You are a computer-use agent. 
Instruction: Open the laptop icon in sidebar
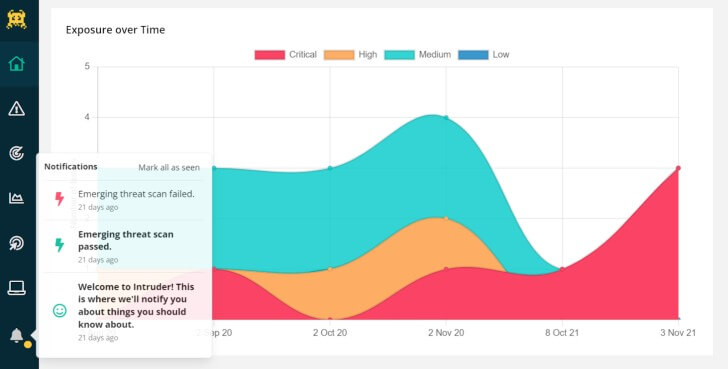pyautogui.click(x=17, y=288)
